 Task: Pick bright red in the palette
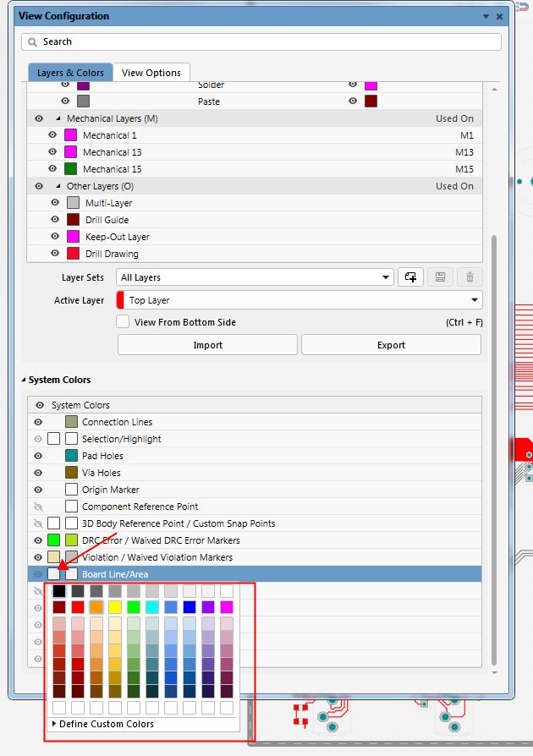tap(78, 607)
